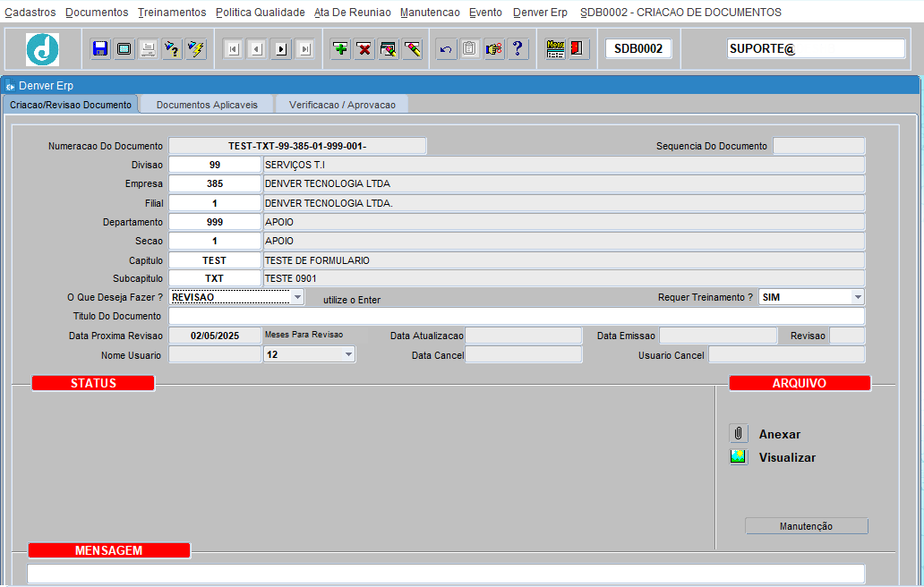Open the Treinamentos menu
Screen dimensions: 924x587
(172, 13)
